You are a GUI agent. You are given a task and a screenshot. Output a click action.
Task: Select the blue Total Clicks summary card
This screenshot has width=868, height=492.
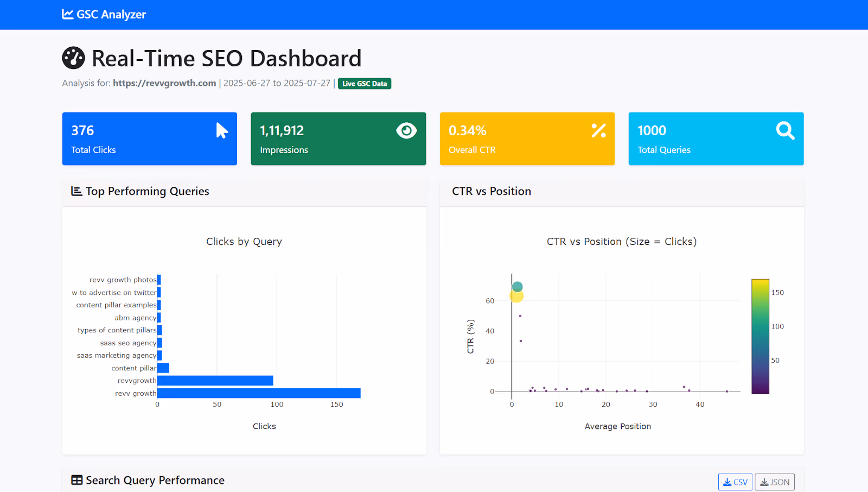click(x=149, y=138)
